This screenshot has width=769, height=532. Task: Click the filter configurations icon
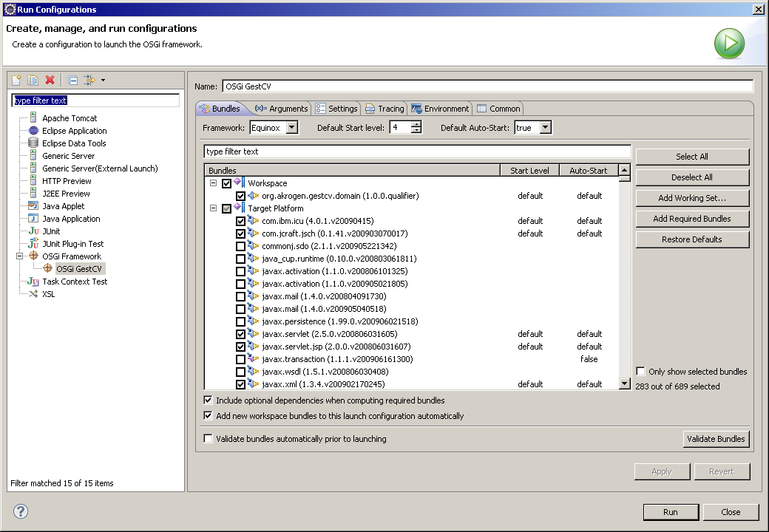tap(89, 80)
